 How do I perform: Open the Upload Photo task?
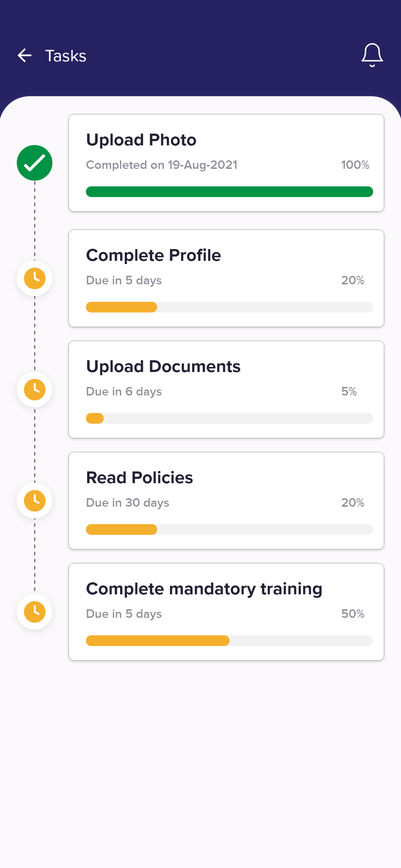[141, 140]
